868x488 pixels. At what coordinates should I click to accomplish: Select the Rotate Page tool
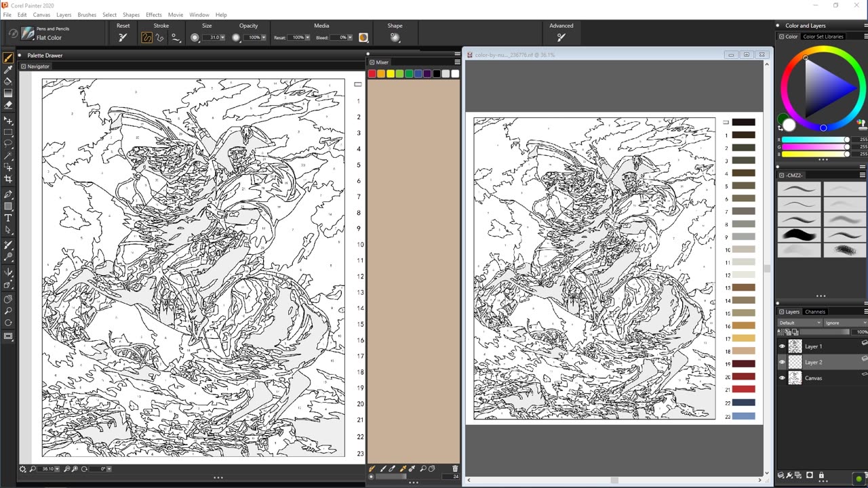[x=8, y=322]
